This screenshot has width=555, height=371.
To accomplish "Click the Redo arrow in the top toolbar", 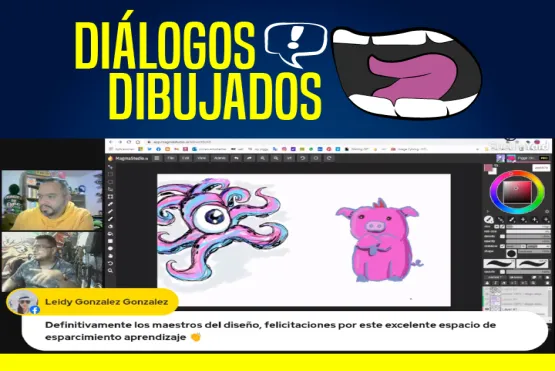I will point(249,158).
